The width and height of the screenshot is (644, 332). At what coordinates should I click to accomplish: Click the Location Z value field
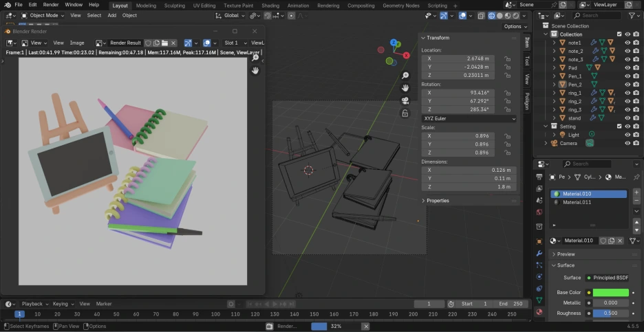point(460,76)
